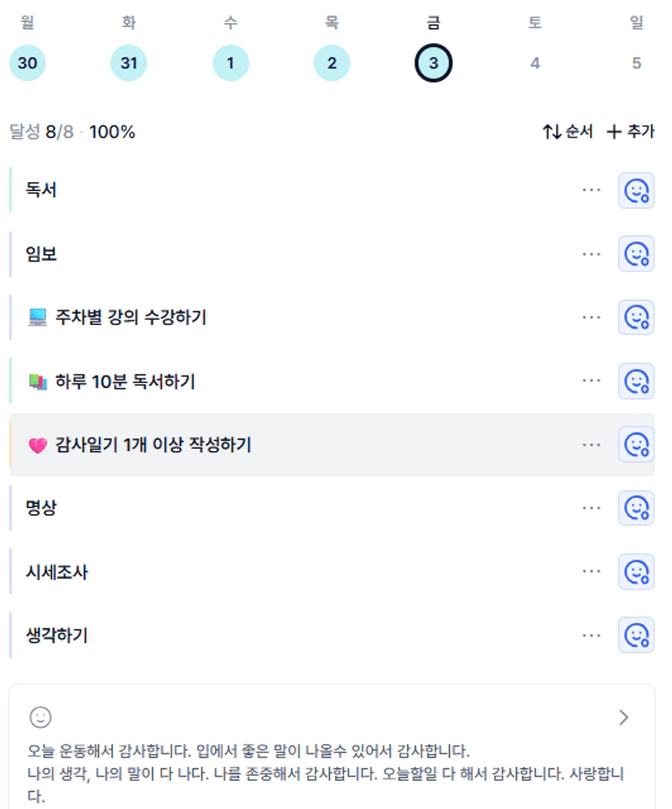Open the more options menu for 시세조사
This screenshot has height=809, width=672.
point(592,571)
